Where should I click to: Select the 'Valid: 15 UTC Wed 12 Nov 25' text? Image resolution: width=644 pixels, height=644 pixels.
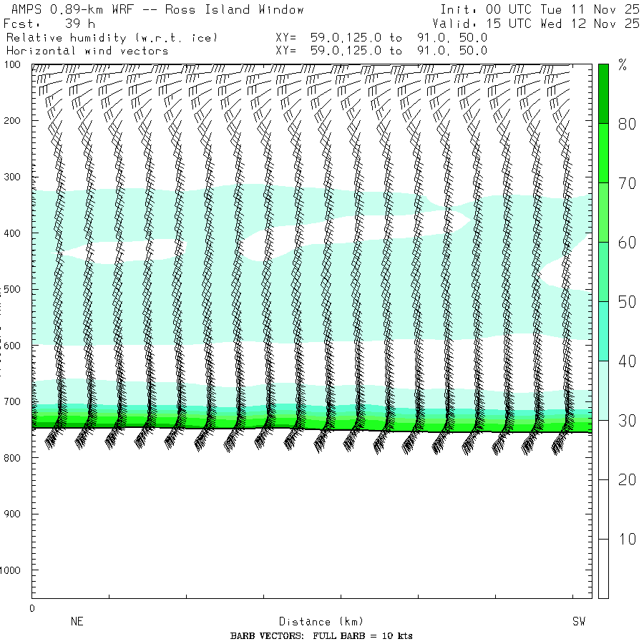click(x=535, y=24)
